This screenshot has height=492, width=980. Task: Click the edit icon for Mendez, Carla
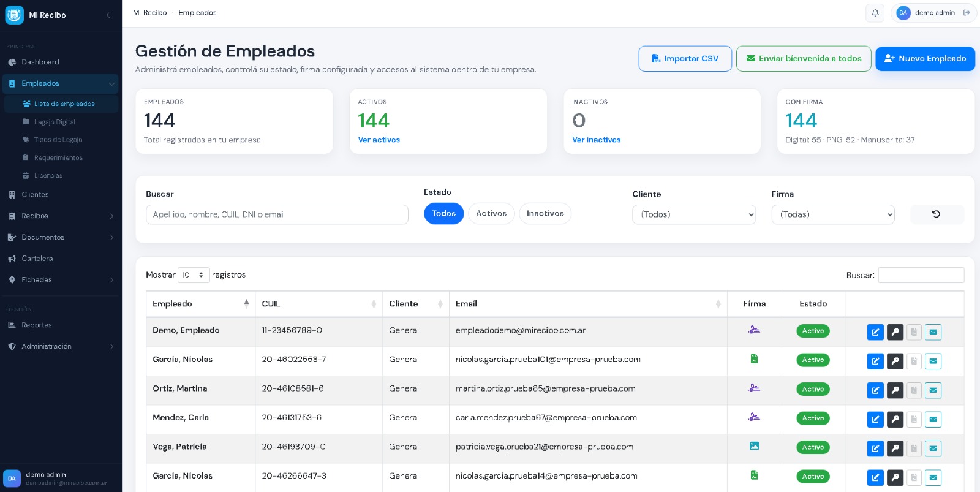(875, 420)
